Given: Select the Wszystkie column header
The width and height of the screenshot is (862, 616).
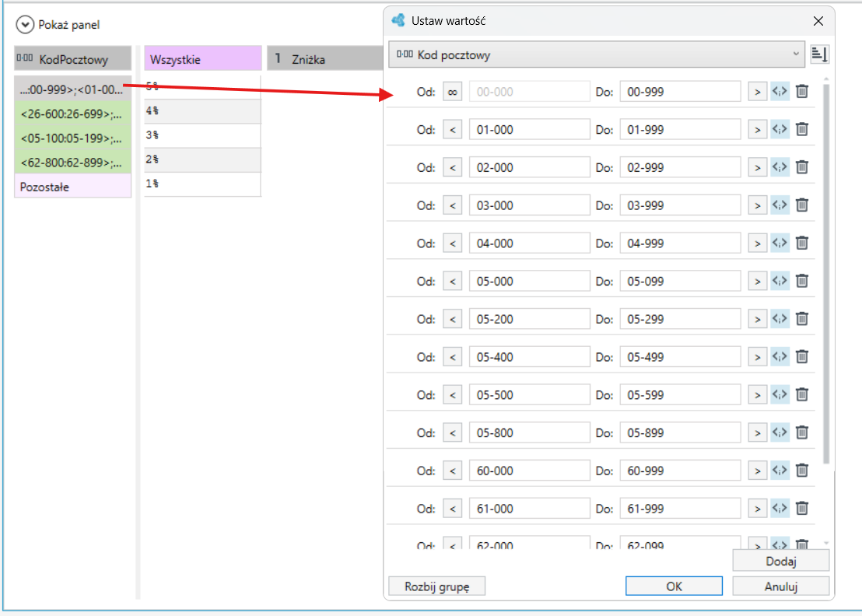Looking at the screenshot, I should (203, 59).
